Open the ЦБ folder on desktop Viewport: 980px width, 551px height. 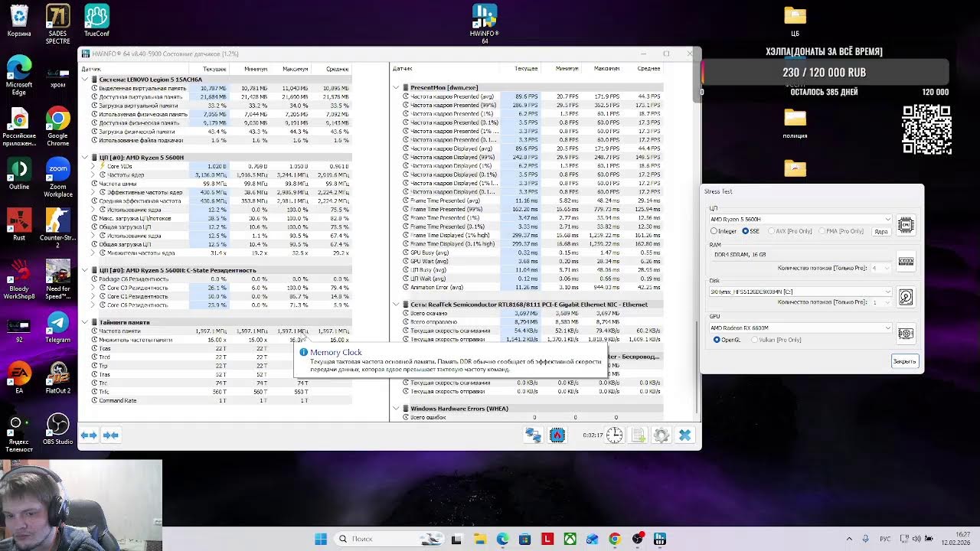[x=795, y=21]
